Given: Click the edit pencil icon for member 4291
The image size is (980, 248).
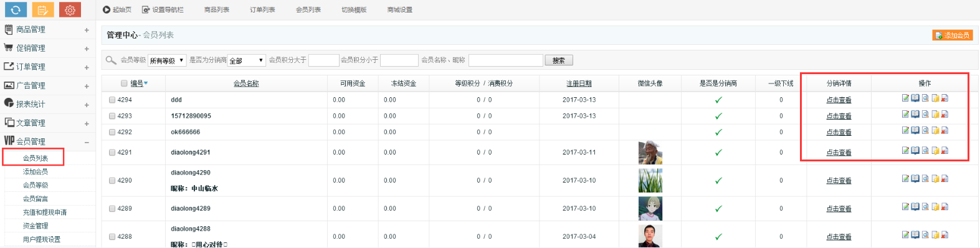Looking at the screenshot, I should coord(905,150).
